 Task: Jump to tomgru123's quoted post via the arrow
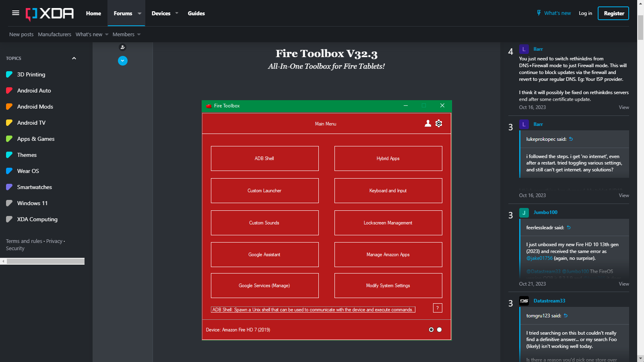(x=566, y=316)
